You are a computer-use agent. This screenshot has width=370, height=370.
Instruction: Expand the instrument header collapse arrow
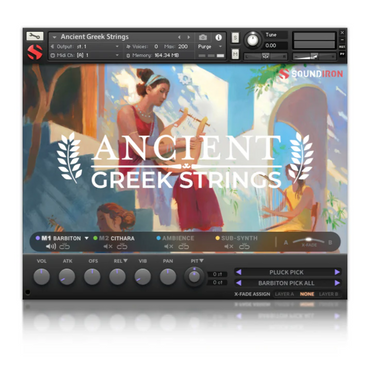tap(54, 37)
